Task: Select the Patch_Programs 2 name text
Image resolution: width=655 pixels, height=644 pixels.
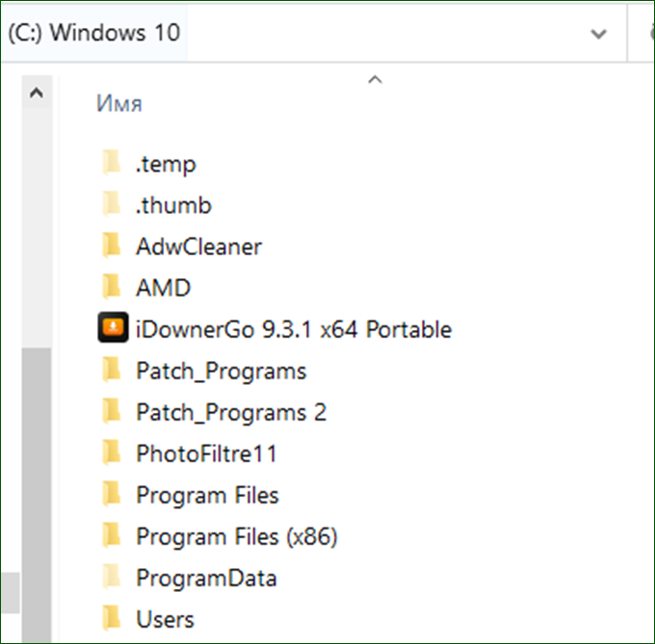Action: (x=231, y=412)
